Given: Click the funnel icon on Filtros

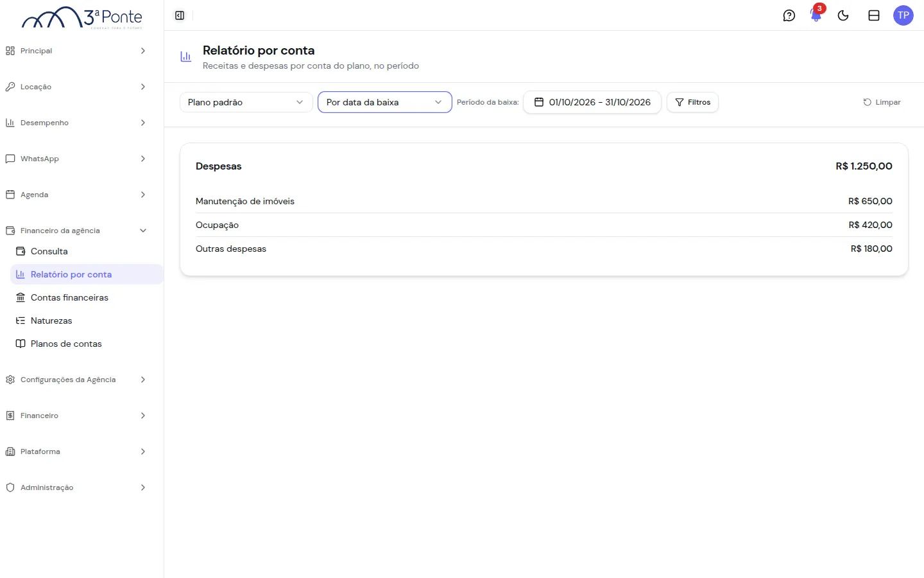Looking at the screenshot, I should [x=680, y=102].
